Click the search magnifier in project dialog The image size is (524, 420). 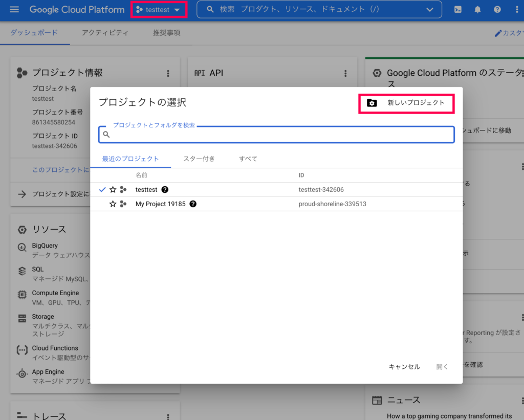point(106,135)
